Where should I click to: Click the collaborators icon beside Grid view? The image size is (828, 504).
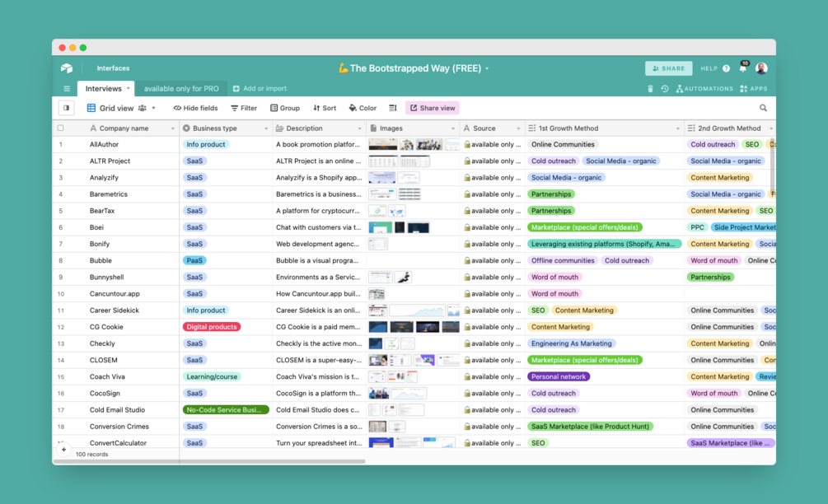click(143, 108)
